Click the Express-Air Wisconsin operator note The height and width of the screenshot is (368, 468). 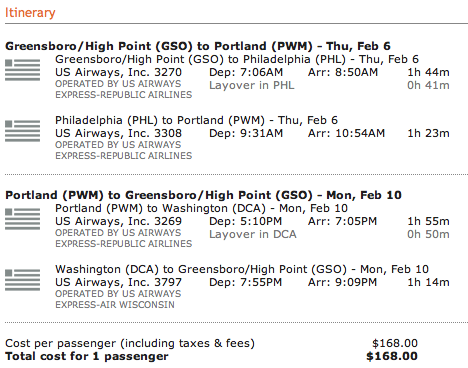point(118,299)
